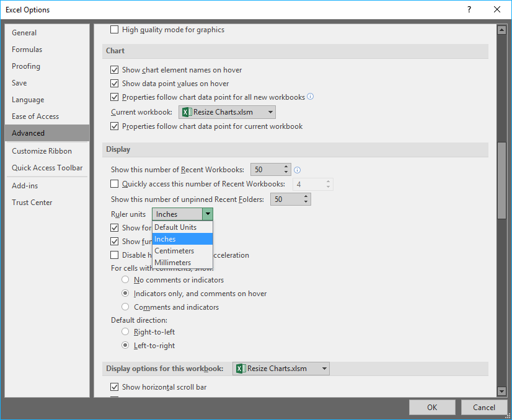This screenshot has width=512, height=420.
Task: Enable Quickly access this number of Recent Workbooks
Action: pyautogui.click(x=114, y=184)
